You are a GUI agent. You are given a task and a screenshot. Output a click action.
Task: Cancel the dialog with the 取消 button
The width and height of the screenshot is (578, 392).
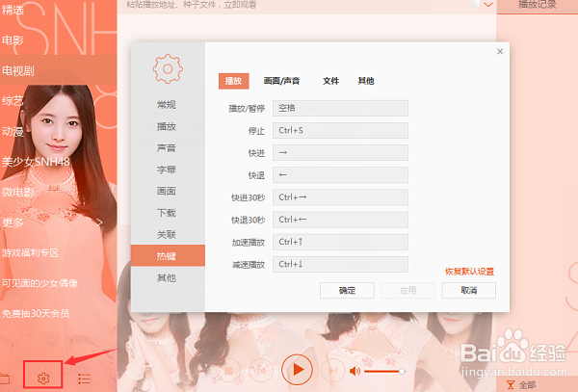click(x=469, y=290)
